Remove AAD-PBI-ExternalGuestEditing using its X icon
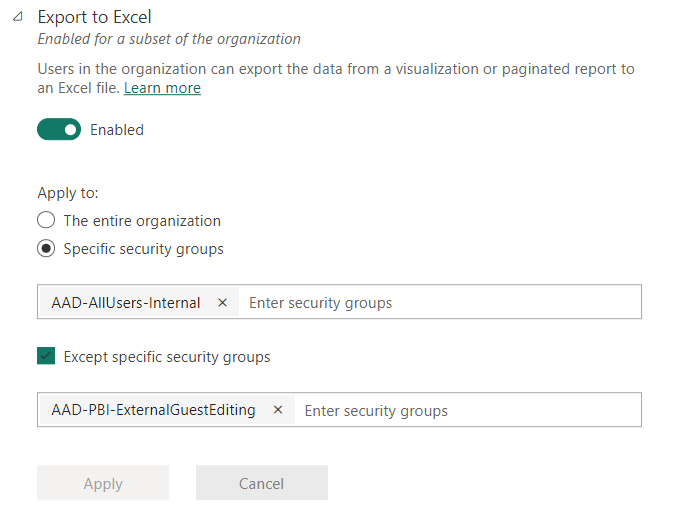This screenshot has width=678, height=516. [278, 410]
